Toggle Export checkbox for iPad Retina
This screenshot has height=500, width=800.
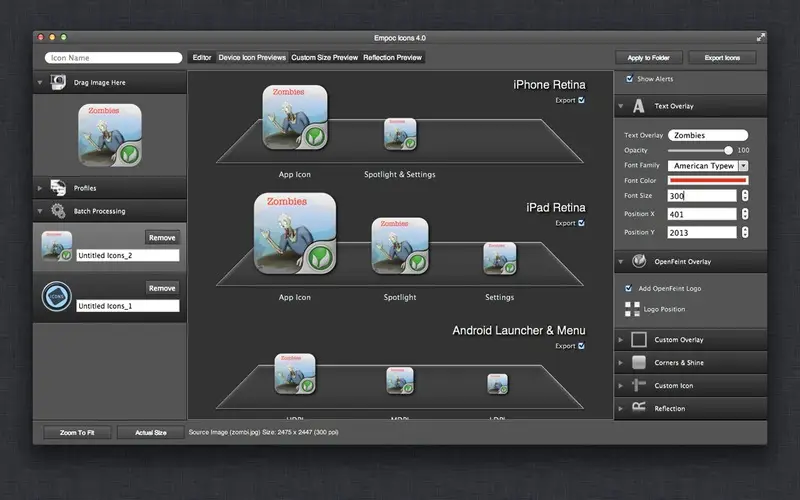pyautogui.click(x=581, y=223)
